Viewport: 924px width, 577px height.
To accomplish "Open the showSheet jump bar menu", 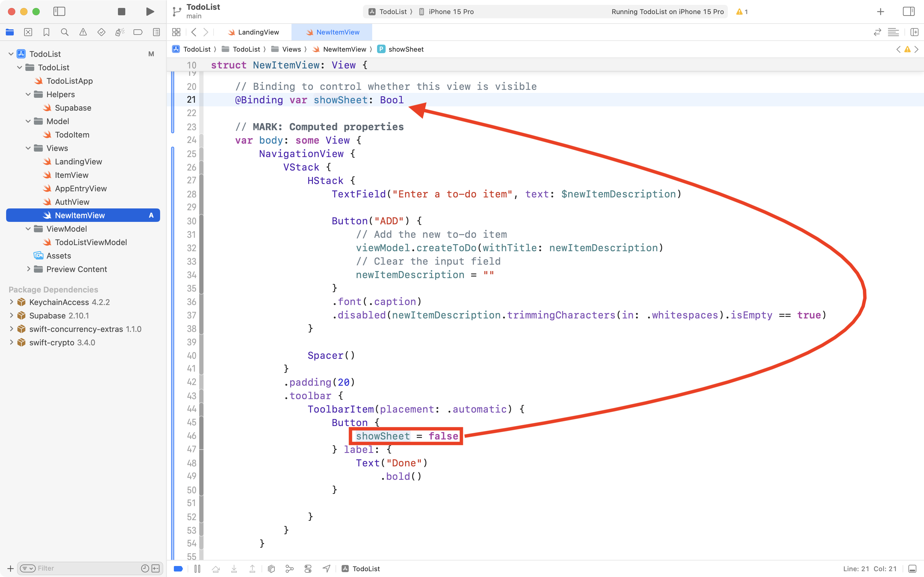I will [405, 49].
